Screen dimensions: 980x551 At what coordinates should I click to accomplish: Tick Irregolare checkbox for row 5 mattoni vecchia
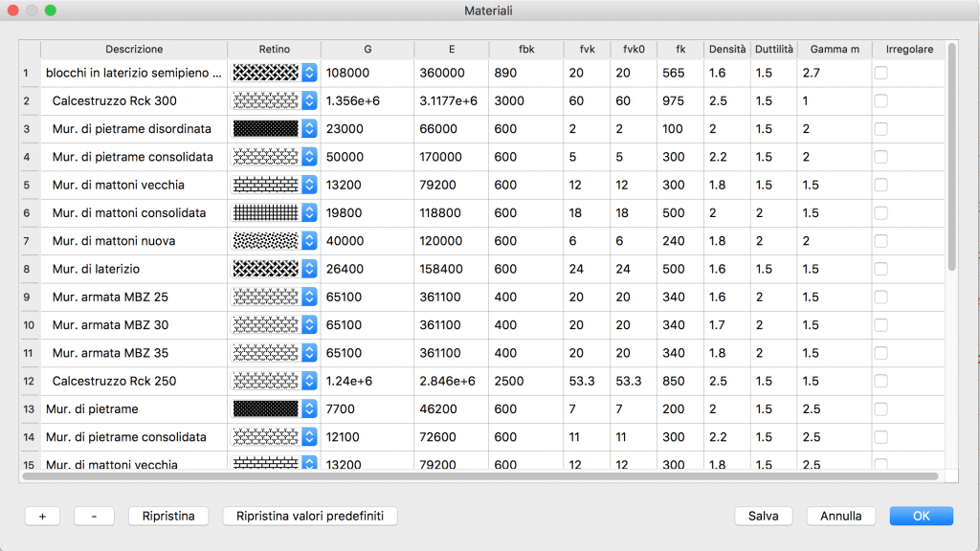pyautogui.click(x=880, y=185)
